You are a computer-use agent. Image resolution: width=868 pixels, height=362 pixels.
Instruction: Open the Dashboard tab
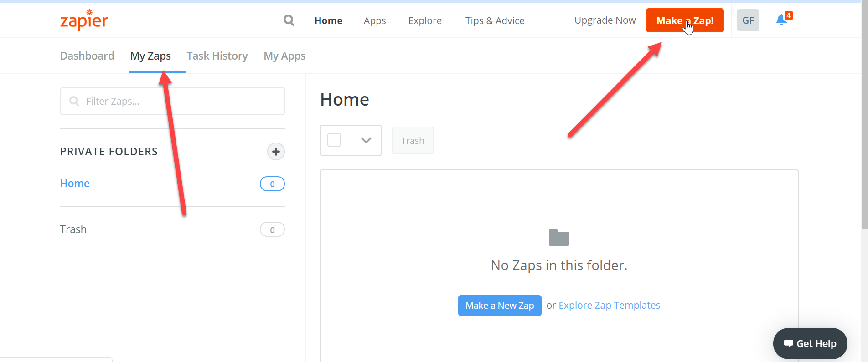point(87,56)
